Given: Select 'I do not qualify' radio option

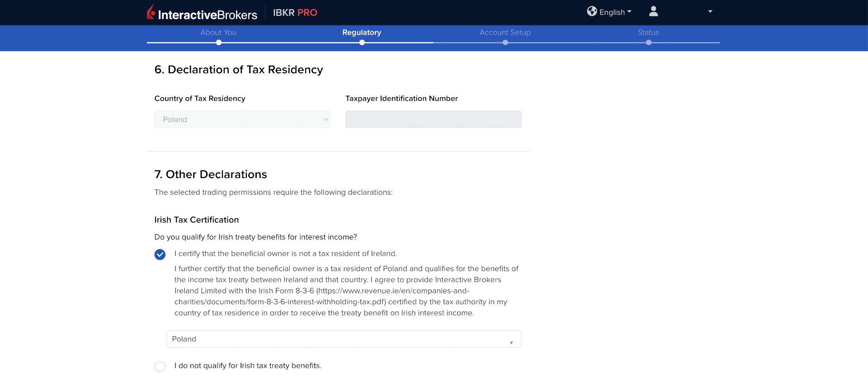Looking at the screenshot, I should click(x=160, y=367).
